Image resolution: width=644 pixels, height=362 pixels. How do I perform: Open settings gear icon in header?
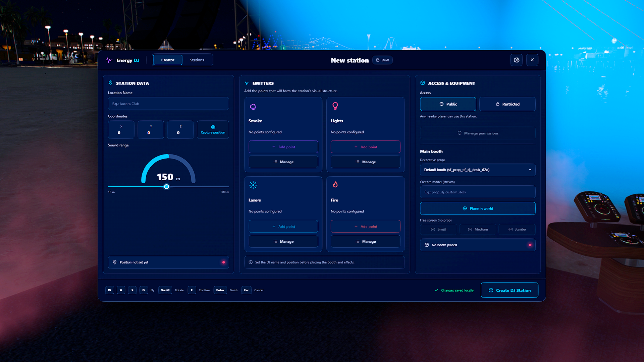click(x=516, y=60)
